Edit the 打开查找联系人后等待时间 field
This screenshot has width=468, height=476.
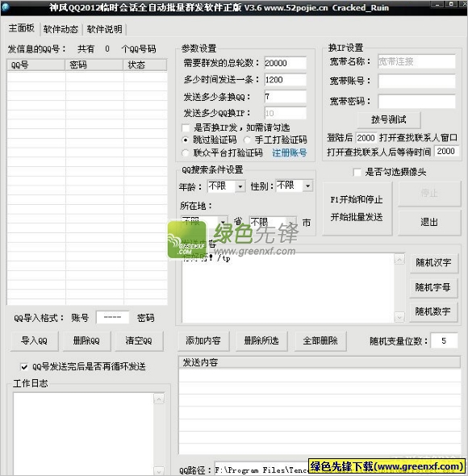446,151
